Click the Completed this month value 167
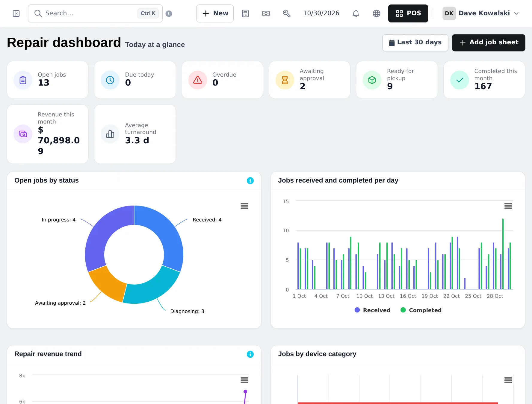Viewport: 532px width, 404px height. click(x=483, y=86)
